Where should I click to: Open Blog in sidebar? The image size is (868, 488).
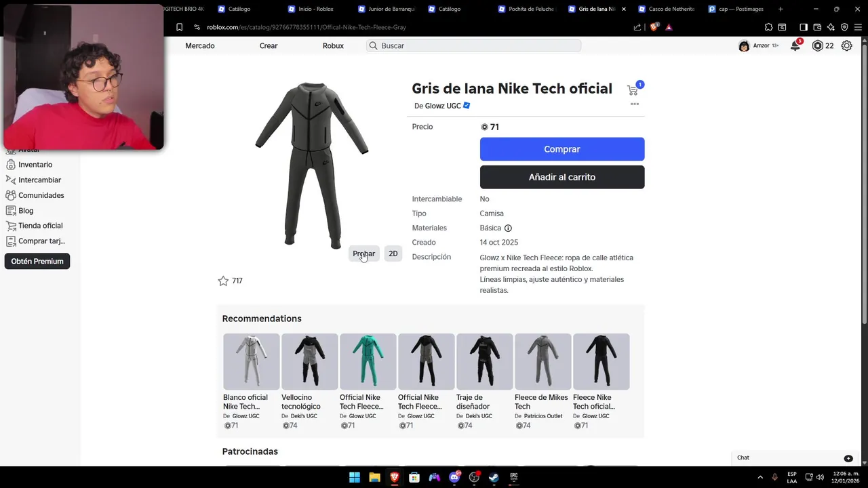26,211
